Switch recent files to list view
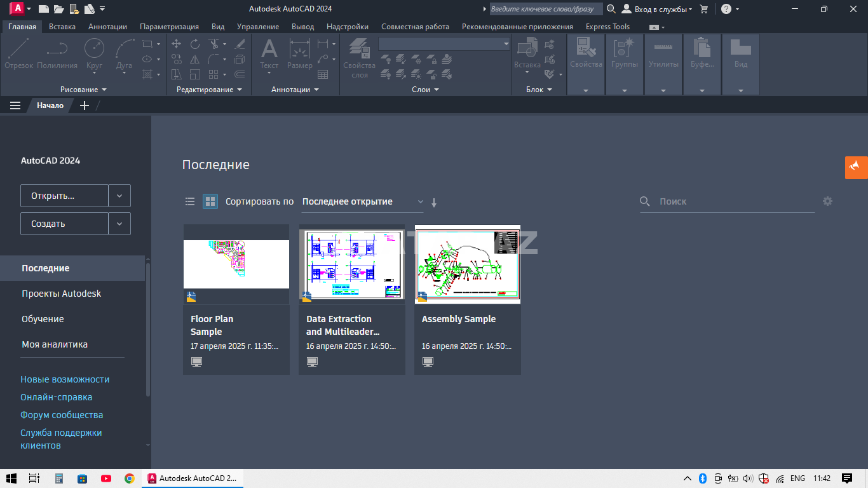Image resolution: width=868 pixels, height=488 pixels. [190, 201]
